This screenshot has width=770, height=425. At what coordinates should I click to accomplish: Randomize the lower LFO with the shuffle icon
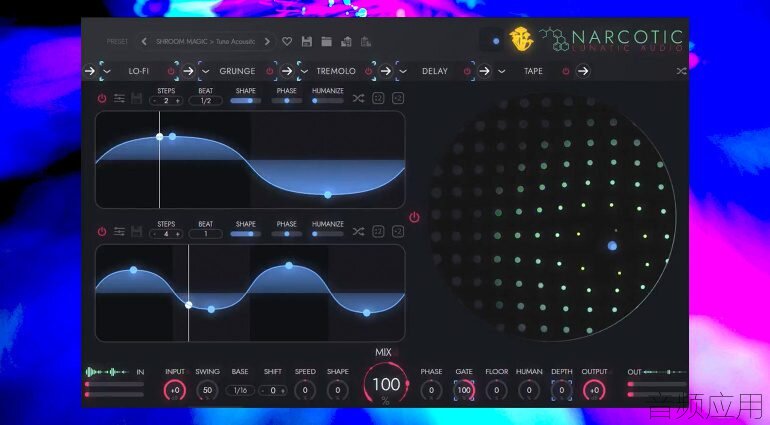[358, 231]
